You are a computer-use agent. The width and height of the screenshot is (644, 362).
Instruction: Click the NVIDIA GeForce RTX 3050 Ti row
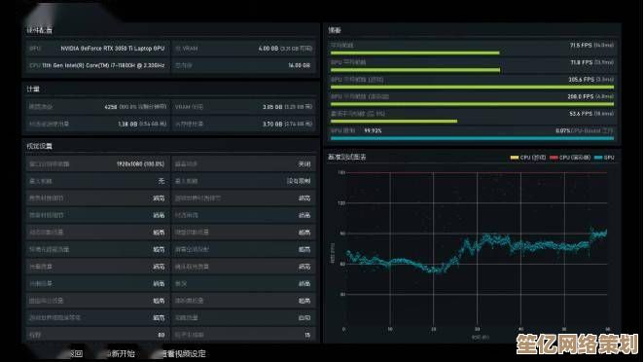pyautogui.click(x=97, y=49)
